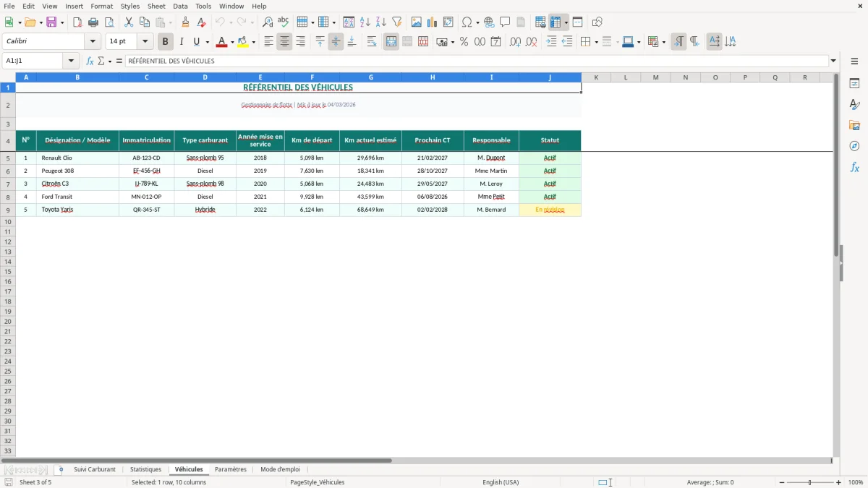
Task: Open the font color dropdown arrow
Action: pos(232,42)
